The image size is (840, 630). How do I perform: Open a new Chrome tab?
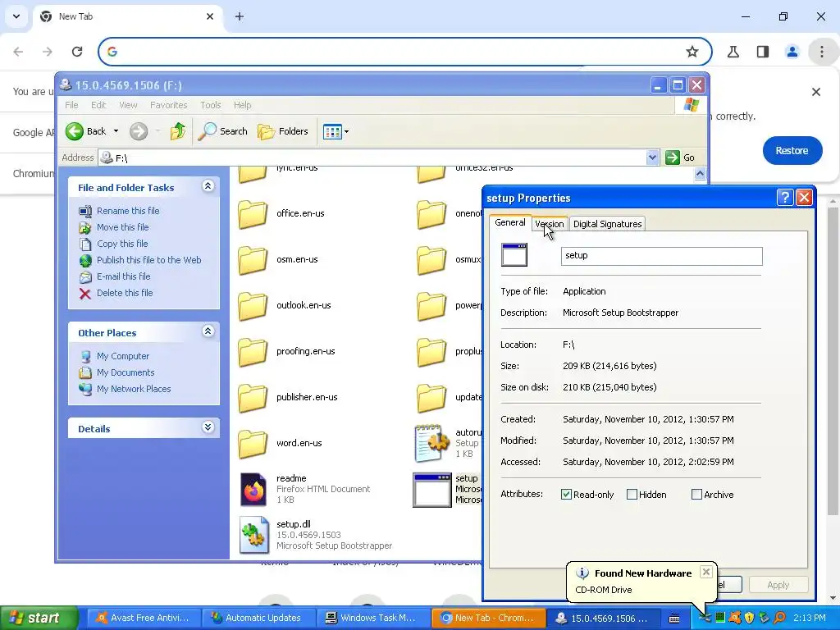(x=240, y=16)
